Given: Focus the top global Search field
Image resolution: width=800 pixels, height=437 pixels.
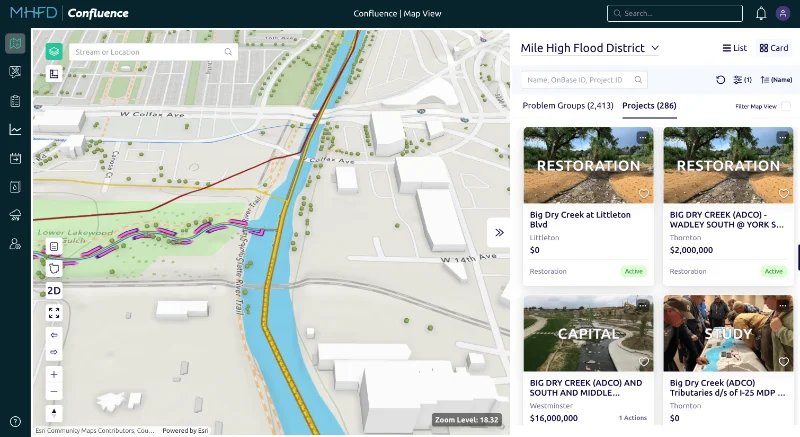Looking at the screenshot, I should tap(674, 13).
